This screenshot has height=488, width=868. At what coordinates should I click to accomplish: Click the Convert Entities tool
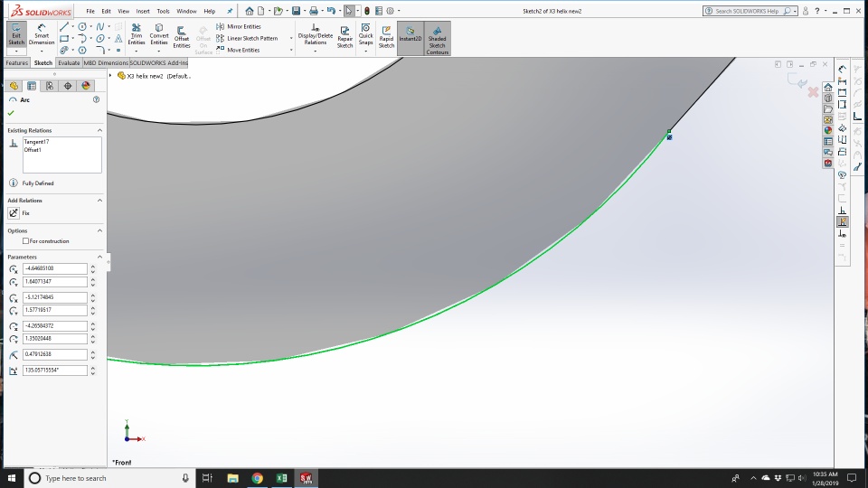[159, 34]
